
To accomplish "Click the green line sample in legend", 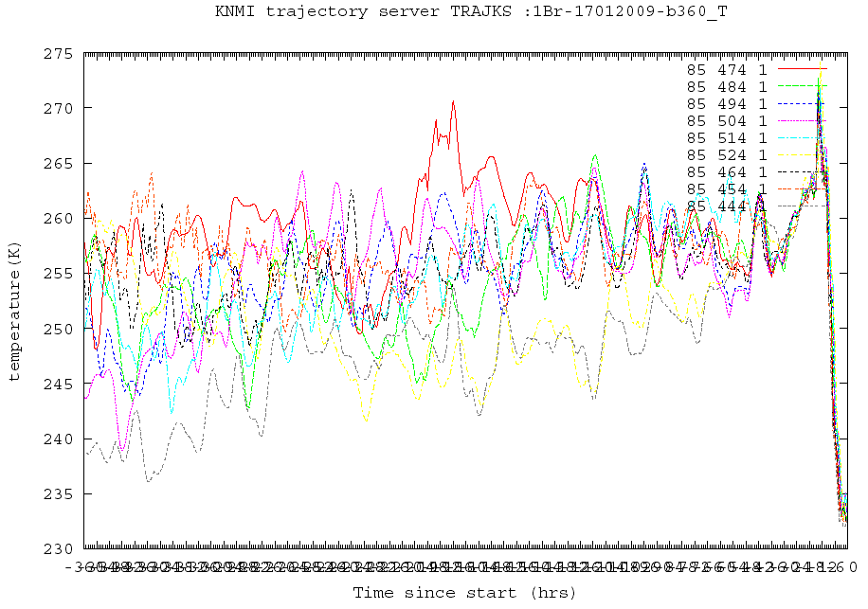I will point(803,86).
